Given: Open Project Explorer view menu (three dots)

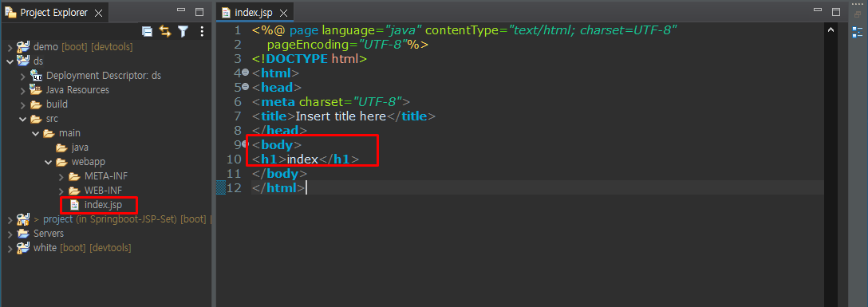Looking at the screenshot, I should (x=202, y=31).
